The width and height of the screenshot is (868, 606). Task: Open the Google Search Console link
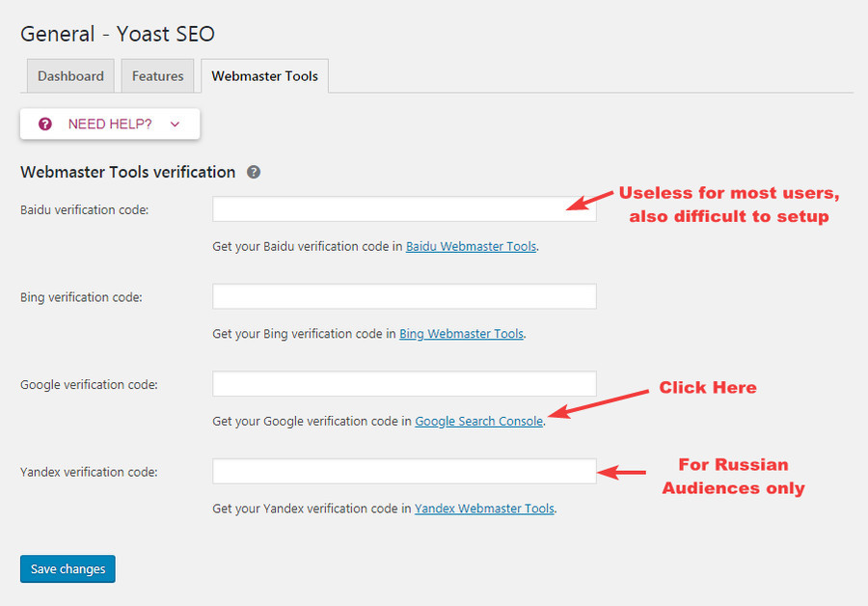pos(478,421)
